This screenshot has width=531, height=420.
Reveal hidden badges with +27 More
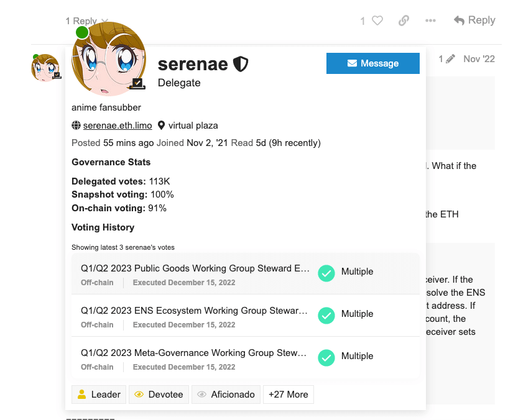288,394
